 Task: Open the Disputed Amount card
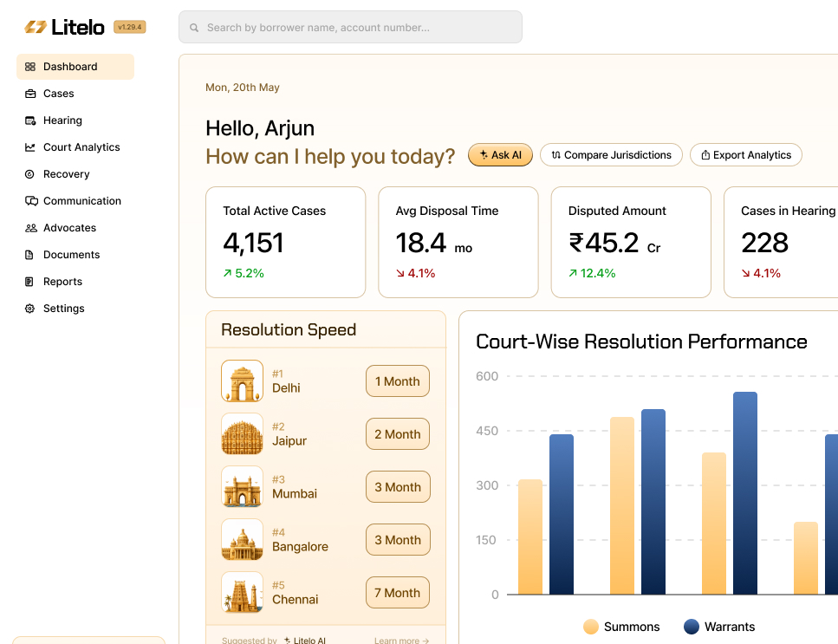coord(631,242)
